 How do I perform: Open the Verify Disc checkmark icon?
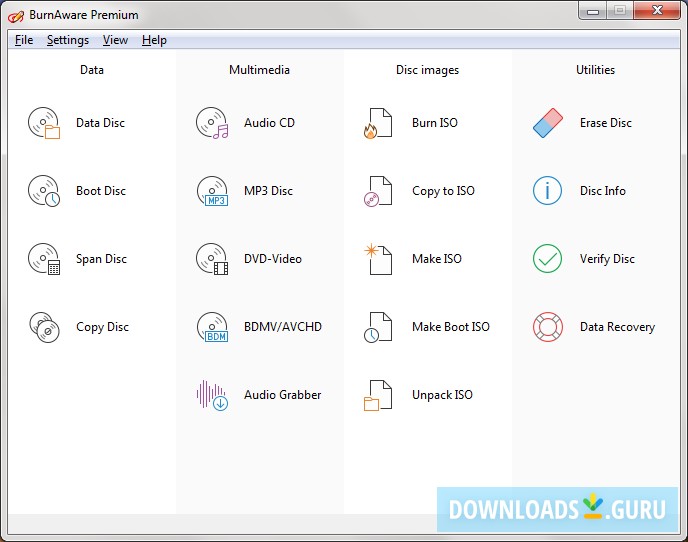coord(547,259)
